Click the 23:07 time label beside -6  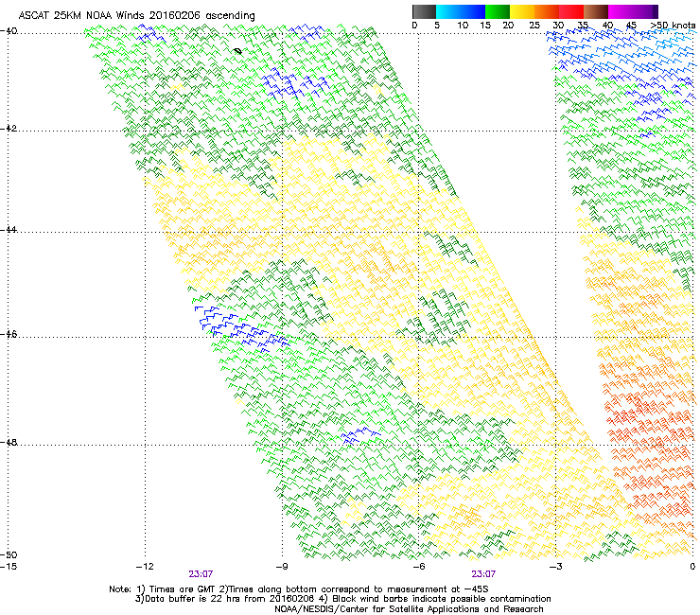point(483,574)
